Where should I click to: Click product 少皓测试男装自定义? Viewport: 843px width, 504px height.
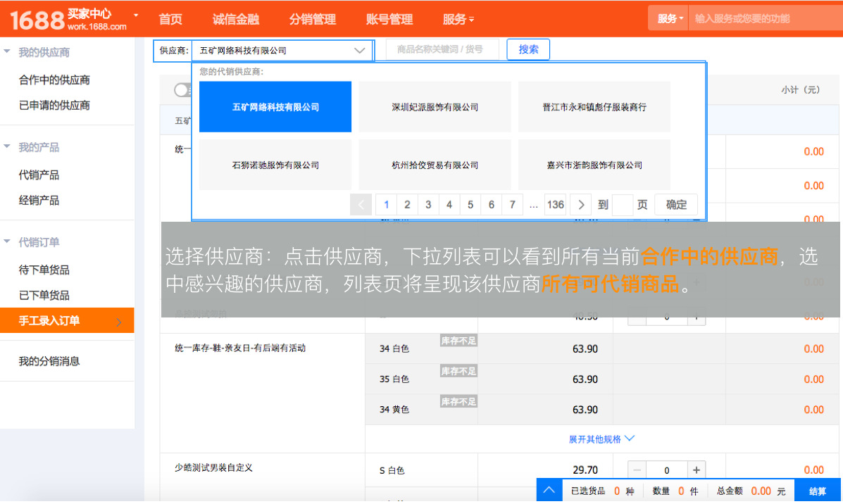coord(213,468)
